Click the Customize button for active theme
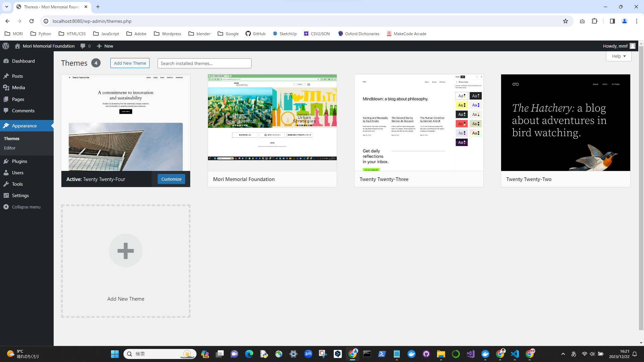The image size is (644, 362). point(171,179)
